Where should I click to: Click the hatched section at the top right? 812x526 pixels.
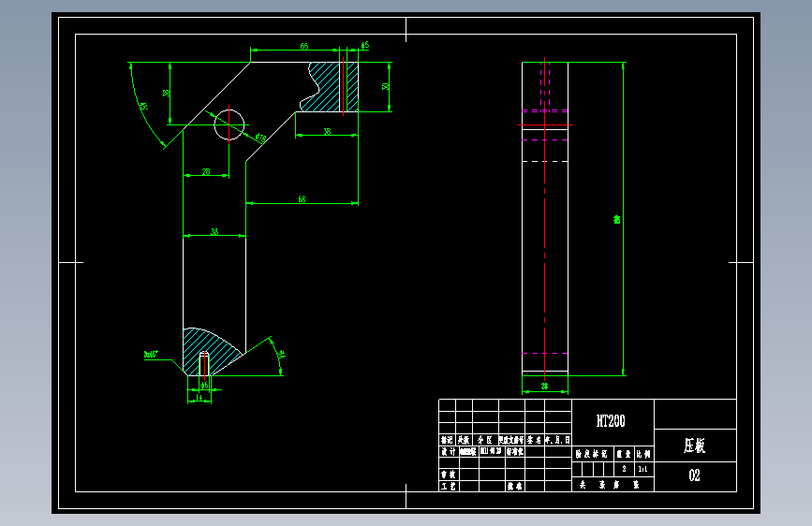pyautogui.click(x=330, y=87)
